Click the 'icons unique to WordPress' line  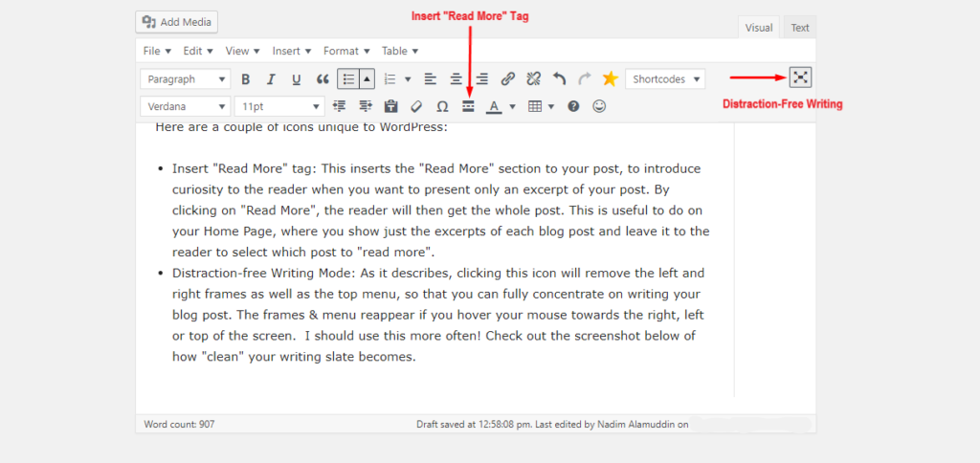click(365, 127)
